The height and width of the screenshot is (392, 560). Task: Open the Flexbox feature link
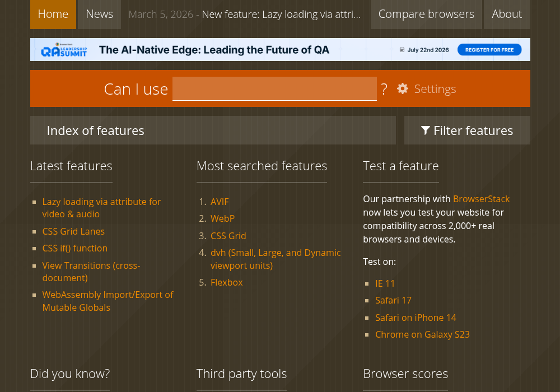(226, 282)
